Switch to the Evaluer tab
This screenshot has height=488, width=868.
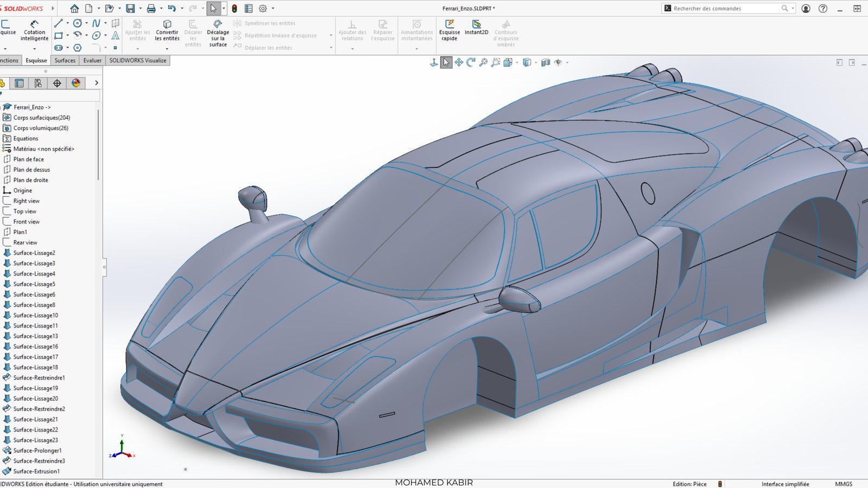(92, 60)
